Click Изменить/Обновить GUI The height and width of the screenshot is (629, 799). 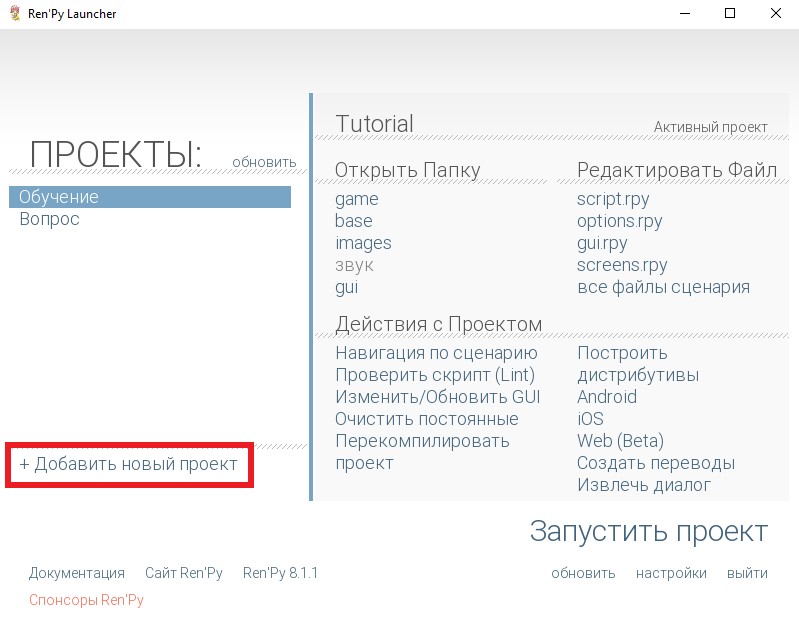coord(437,397)
